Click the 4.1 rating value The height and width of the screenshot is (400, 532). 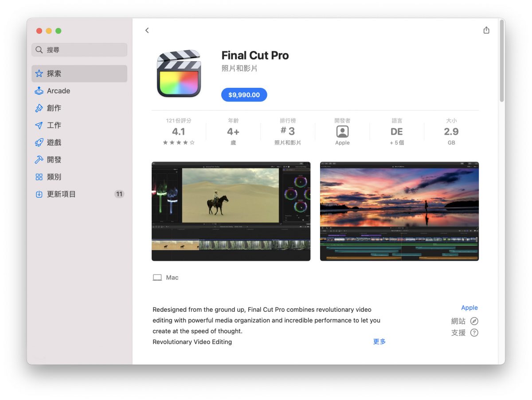click(178, 132)
